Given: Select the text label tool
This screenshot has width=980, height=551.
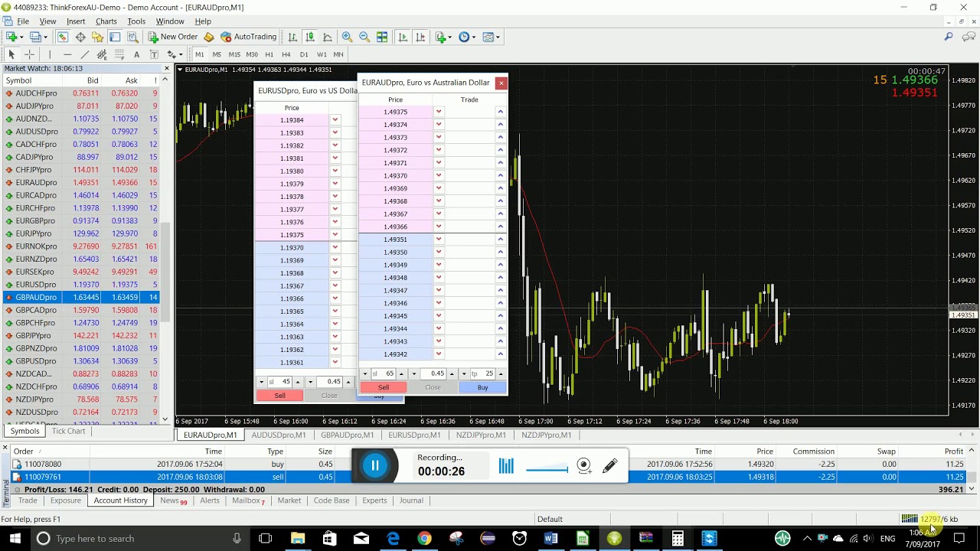Looking at the screenshot, I should (154, 54).
